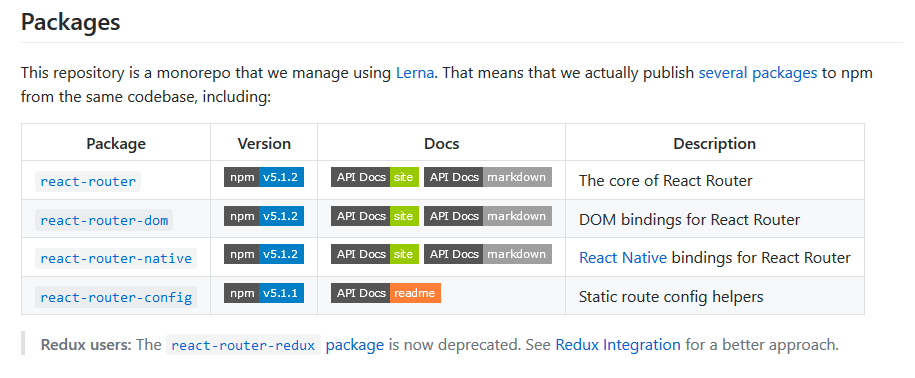
Task: Follow the React Native link in description
Action: 623,258
